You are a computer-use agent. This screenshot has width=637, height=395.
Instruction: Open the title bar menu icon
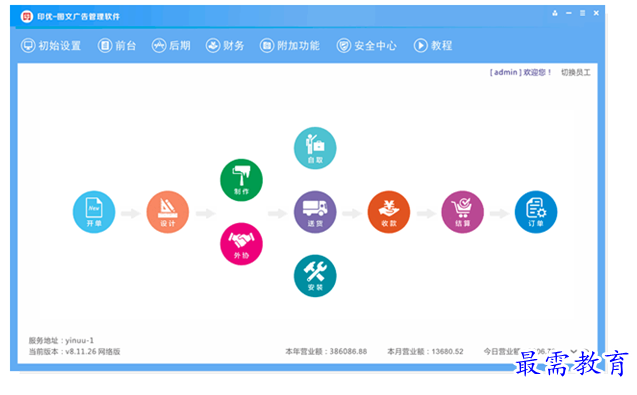click(582, 13)
